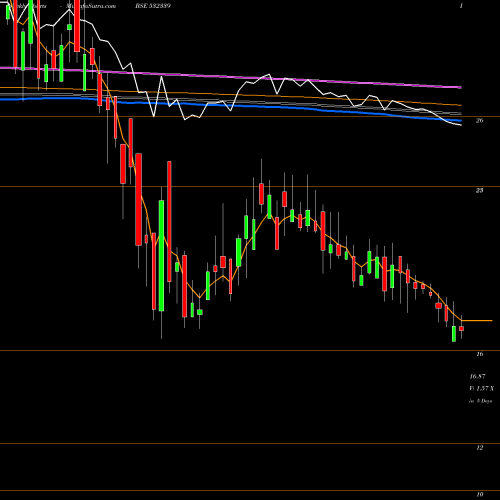The image size is (500, 500).
Task: Click the V: 1.57 X volume text
Action: click(x=481, y=388)
